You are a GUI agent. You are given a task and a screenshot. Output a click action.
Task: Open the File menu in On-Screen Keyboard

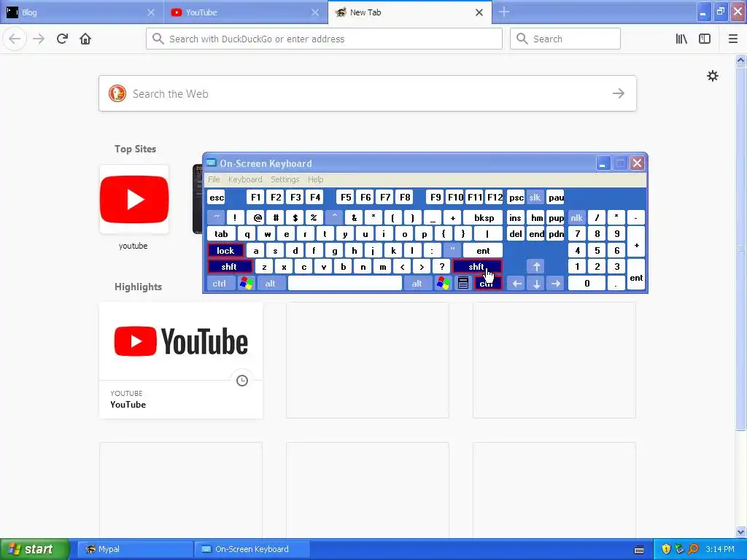tap(214, 179)
